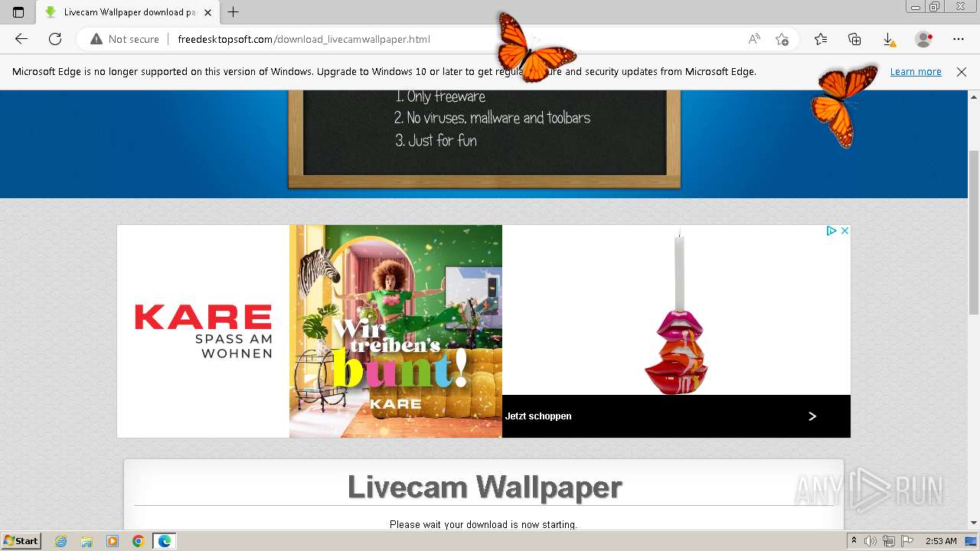Open the network tray icon
Screen dimensions: 980x551
pyautogui.click(x=889, y=541)
